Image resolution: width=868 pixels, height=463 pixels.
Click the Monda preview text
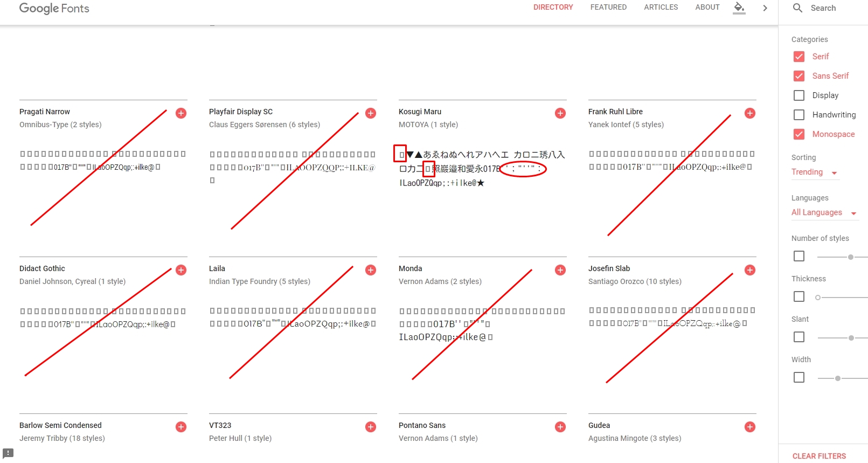(x=482, y=324)
